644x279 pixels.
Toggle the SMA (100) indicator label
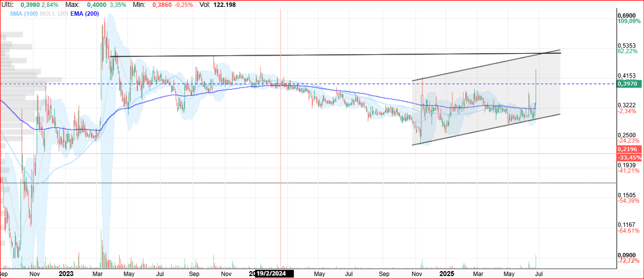pyautogui.click(x=25, y=14)
